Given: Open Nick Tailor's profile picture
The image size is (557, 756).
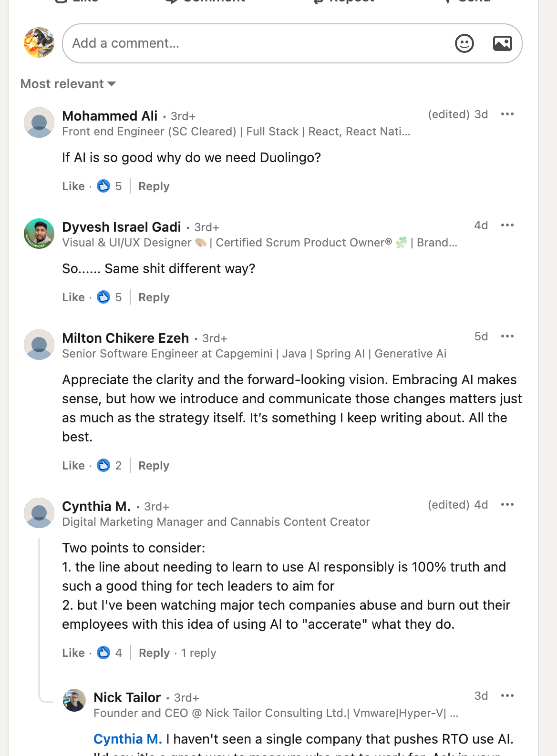Looking at the screenshot, I should point(74,700).
